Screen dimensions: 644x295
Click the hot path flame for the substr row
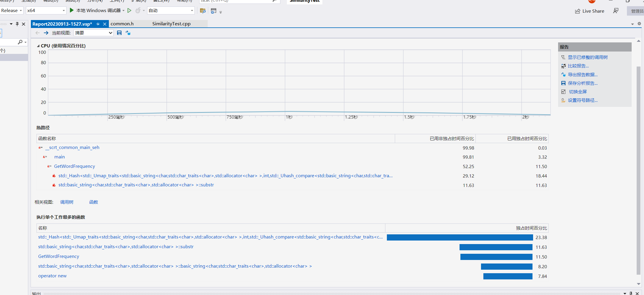tap(54, 185)
